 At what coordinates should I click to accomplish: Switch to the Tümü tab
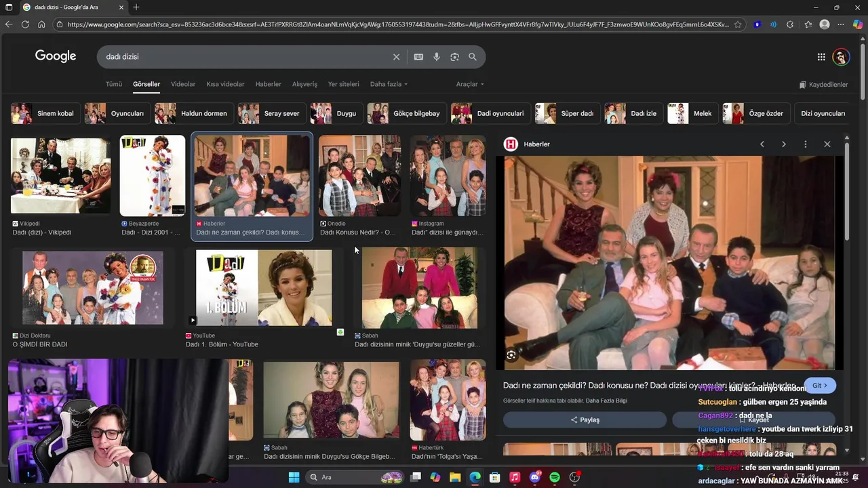(x=114, y=84)
